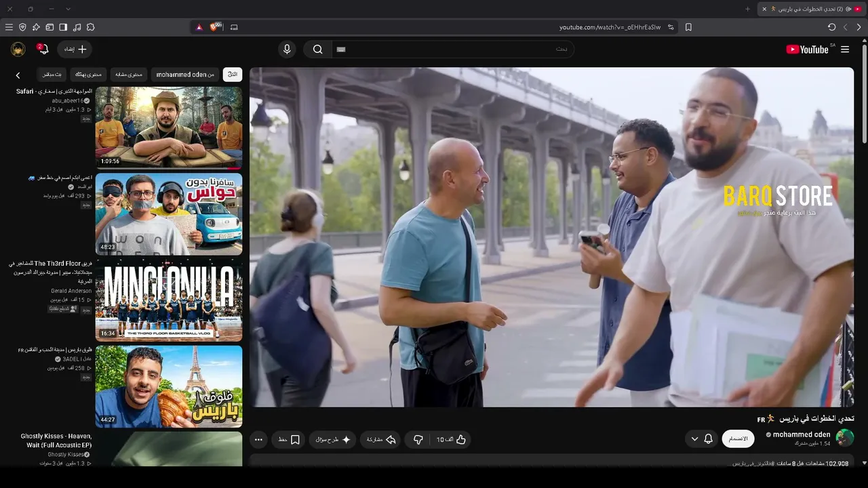The image size is (868, 488).
Task: Expand the video description box
Action: click(x=551, y=462)
